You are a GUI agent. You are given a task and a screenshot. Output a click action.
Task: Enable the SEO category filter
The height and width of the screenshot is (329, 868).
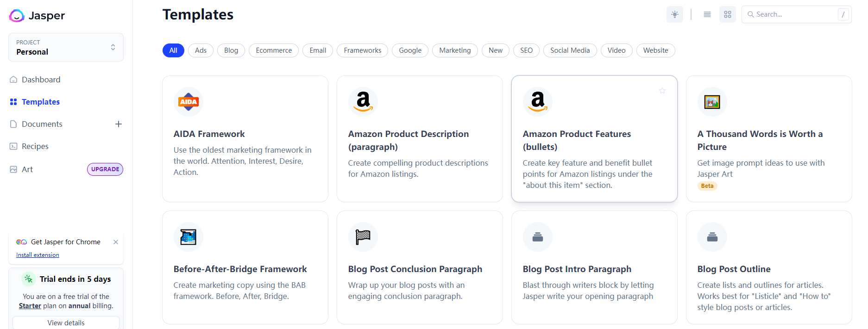[526, 50]
